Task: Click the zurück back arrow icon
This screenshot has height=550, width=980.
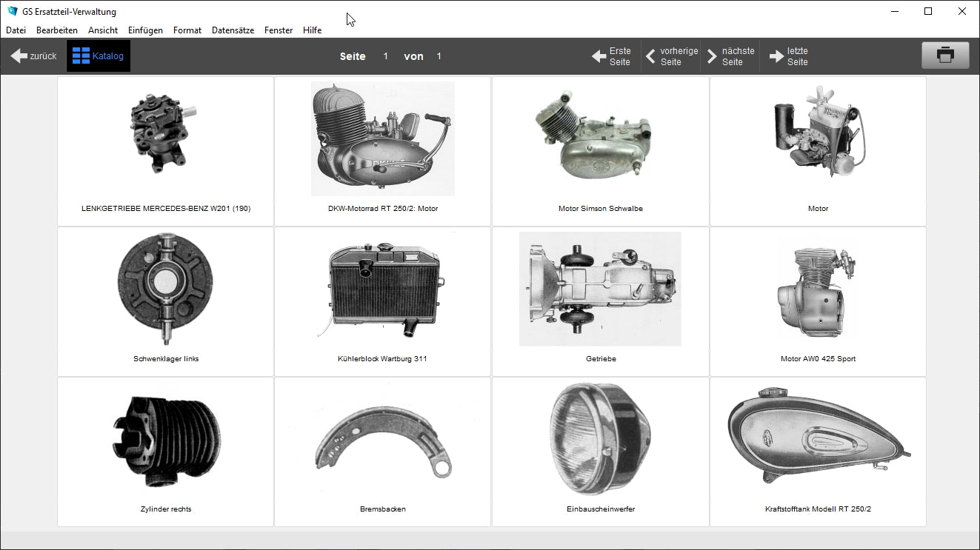Action: (x=19, y=56)
